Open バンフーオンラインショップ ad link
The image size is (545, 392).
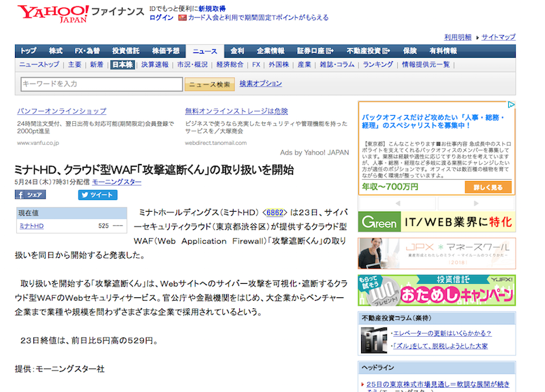(x=62, y=111)
